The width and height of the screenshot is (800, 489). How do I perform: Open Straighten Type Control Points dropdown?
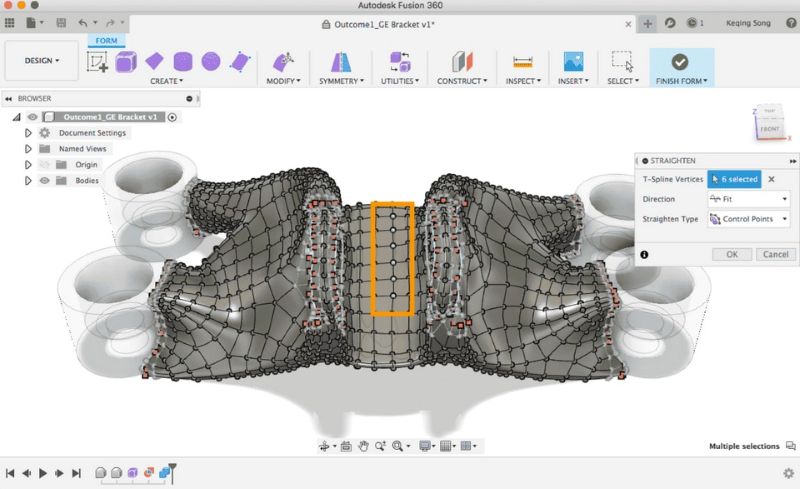(x=748, y=219)
